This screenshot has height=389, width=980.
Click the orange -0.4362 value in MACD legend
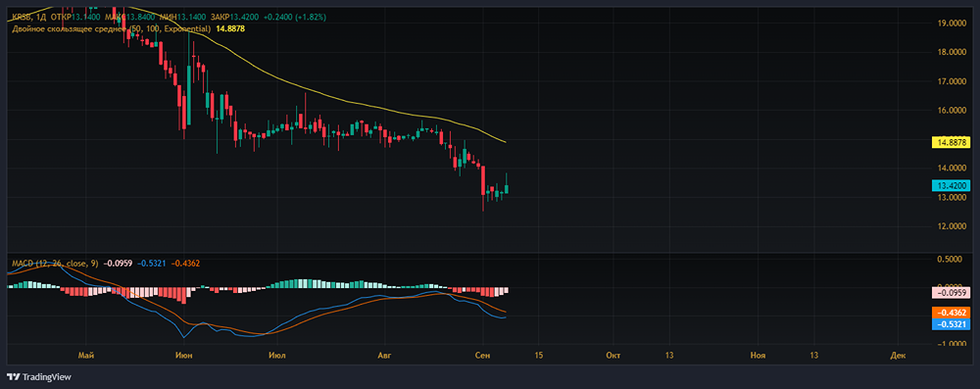[x=185, y=264]
